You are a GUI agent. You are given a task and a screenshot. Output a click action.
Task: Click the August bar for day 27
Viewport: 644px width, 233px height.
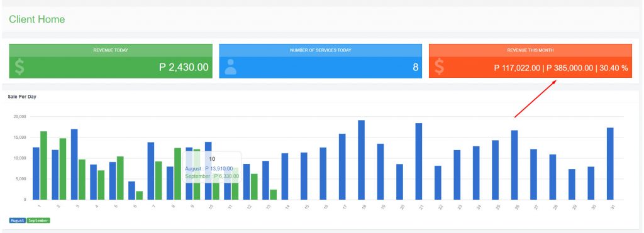[533, 175]
